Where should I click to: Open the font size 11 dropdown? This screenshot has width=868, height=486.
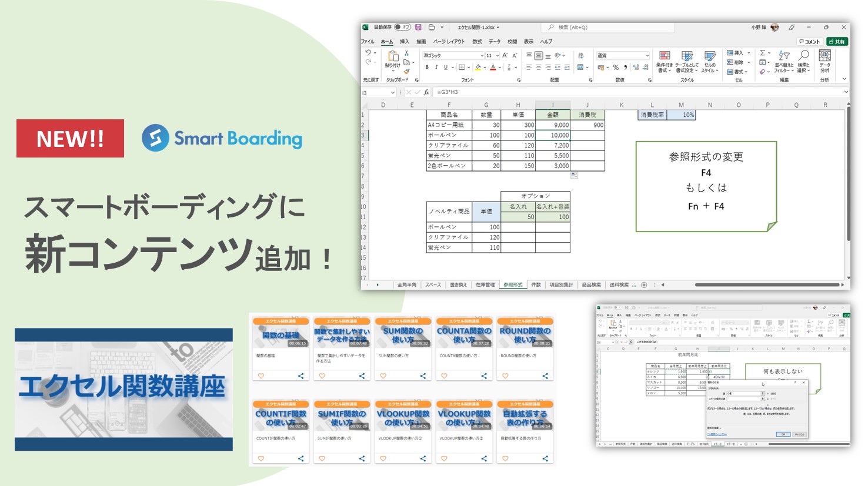(497, 55)
